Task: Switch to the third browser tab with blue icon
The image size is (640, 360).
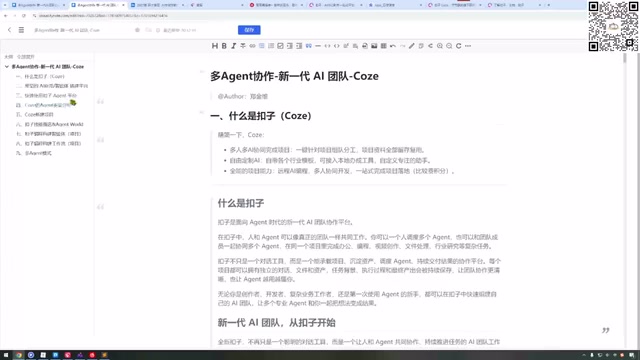Action: click(157, 5)
